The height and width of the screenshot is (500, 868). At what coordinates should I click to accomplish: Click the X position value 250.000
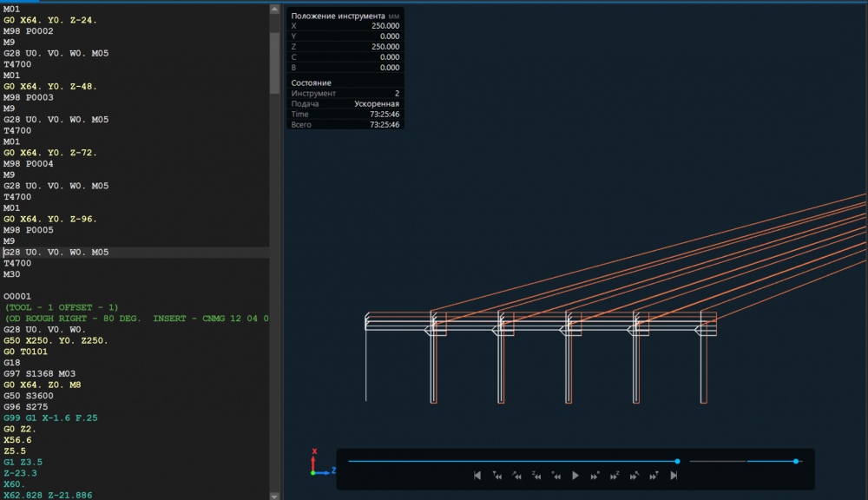click(x=385, y=26)
